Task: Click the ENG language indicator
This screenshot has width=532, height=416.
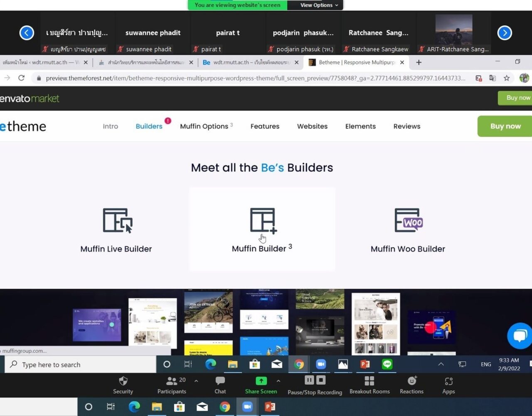Action: pyautogui.click(x=486, y=364)
